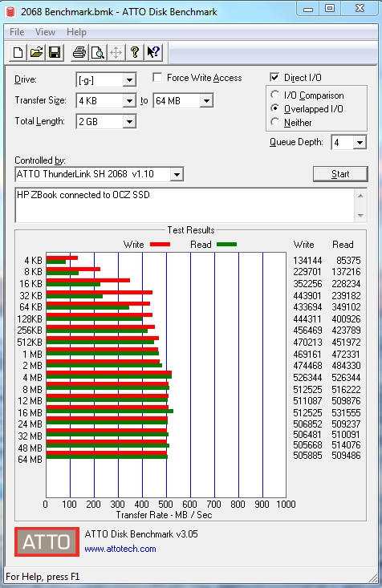This screenshot has height=588, width=382.
Task: Select the Neither radio button
Action: (x=275, y=122)
